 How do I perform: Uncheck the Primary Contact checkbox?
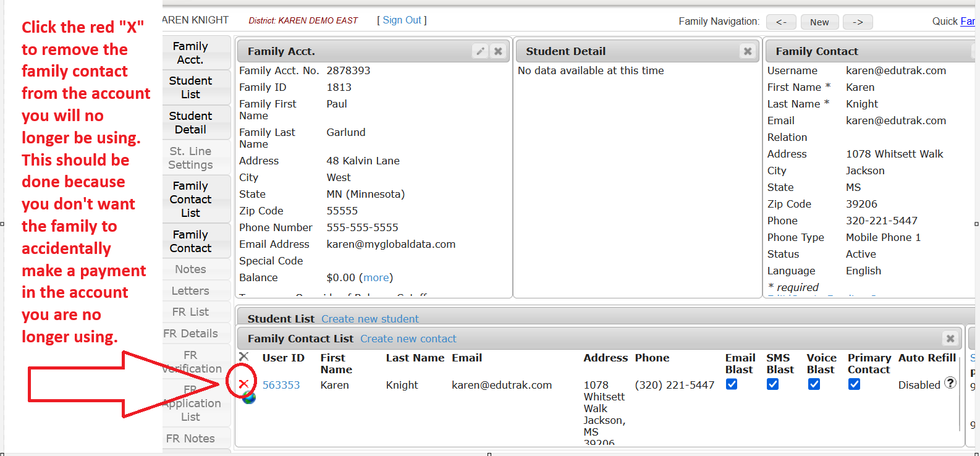(854, 384)
